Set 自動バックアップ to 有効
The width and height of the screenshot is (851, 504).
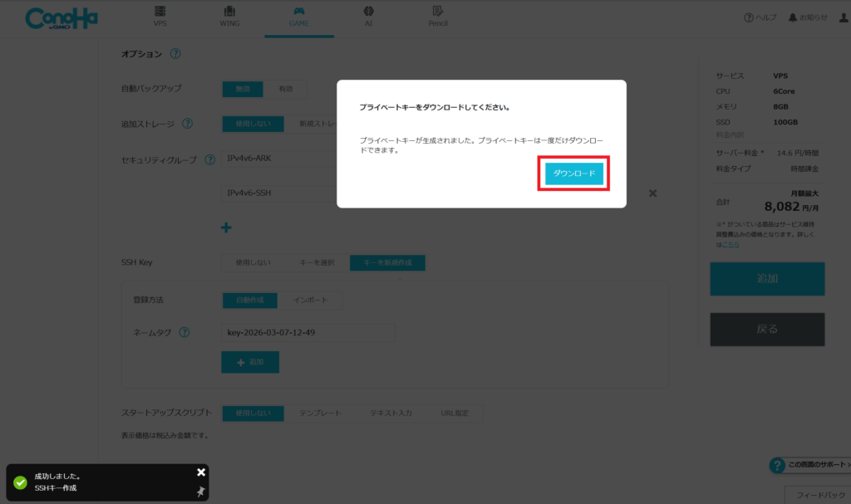pyautogui.click(x=285, y=89)
